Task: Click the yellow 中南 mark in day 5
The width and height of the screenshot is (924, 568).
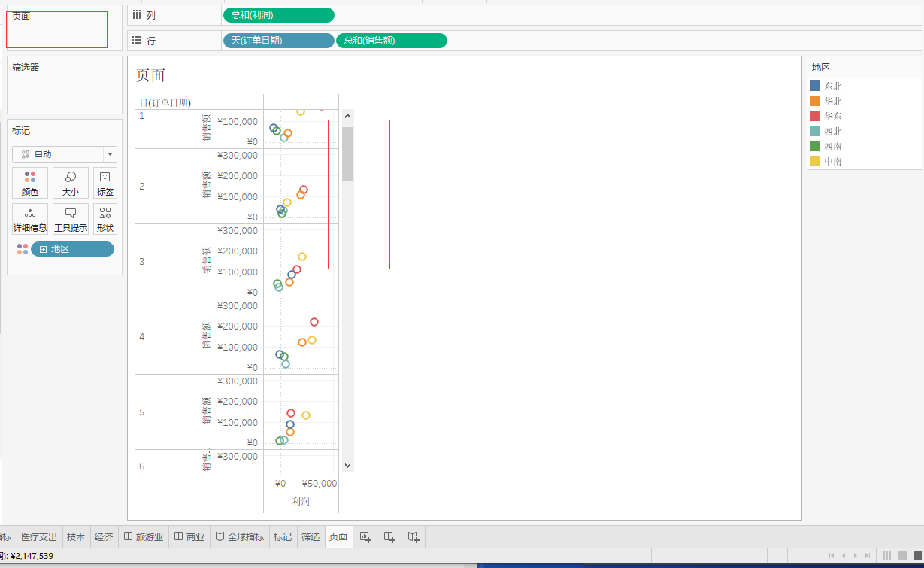Action: click(x=306, y=415)
